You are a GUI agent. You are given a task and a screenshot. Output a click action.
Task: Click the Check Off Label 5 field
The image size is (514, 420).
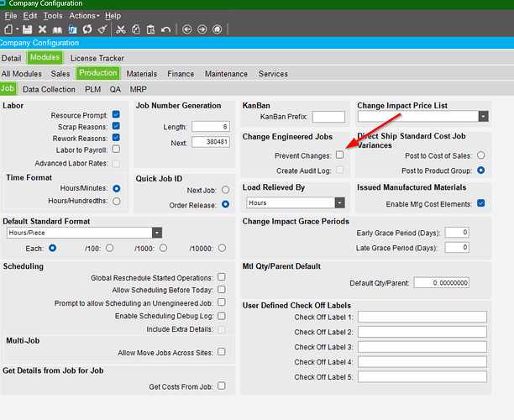pyautogui.click(x=422, y=376)
